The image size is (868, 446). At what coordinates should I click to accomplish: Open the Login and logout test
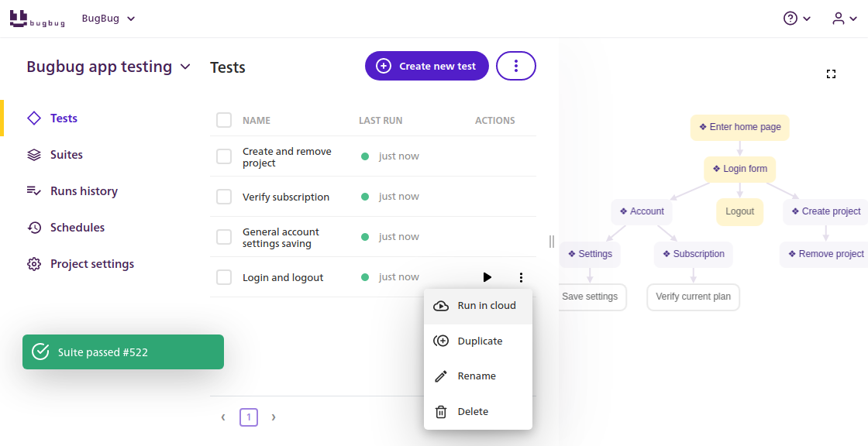pos(283,278)
